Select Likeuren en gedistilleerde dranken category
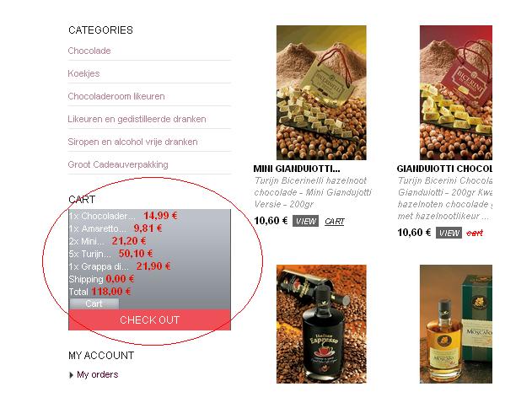The height and width of the screenshot is (408, 532). coord(137,119)
